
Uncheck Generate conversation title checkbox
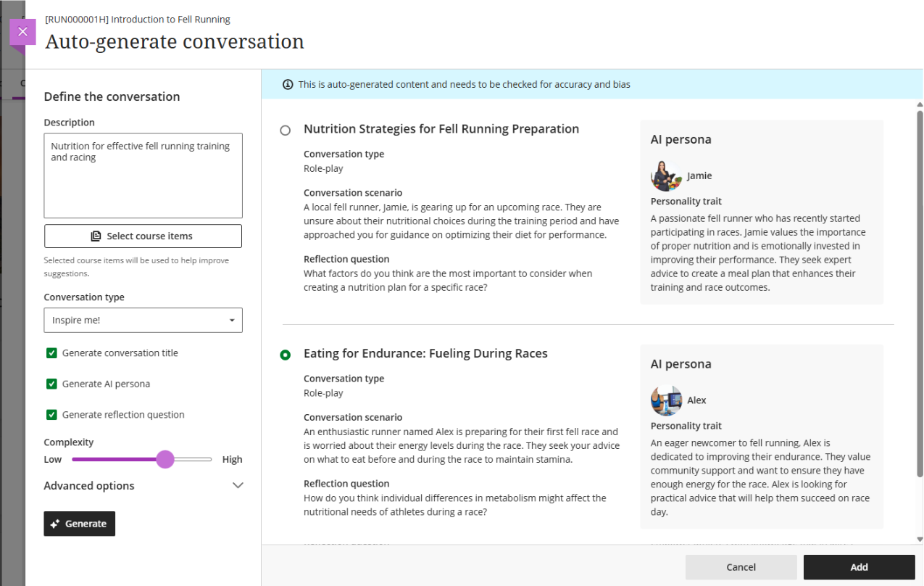(x=51, y=353)
